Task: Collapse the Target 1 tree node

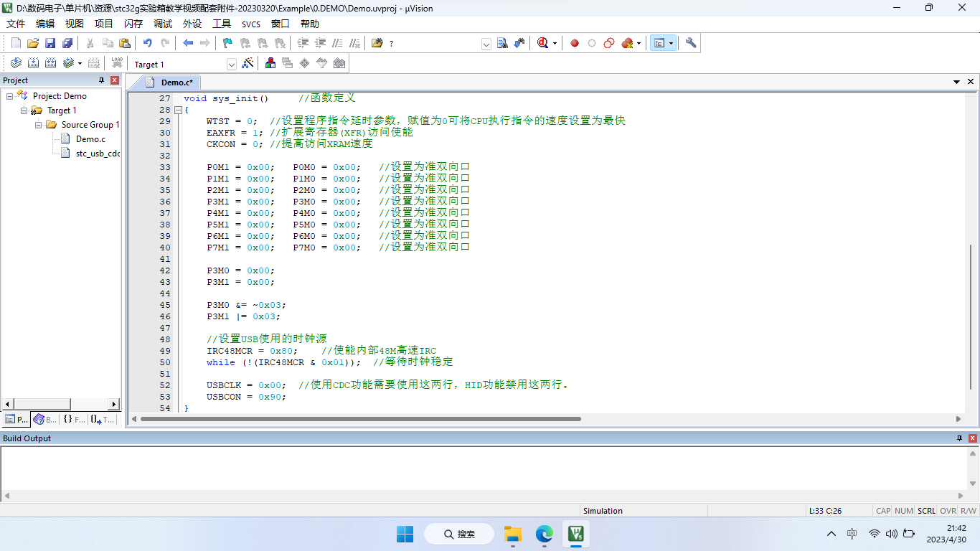Action: tap(24, 110)
